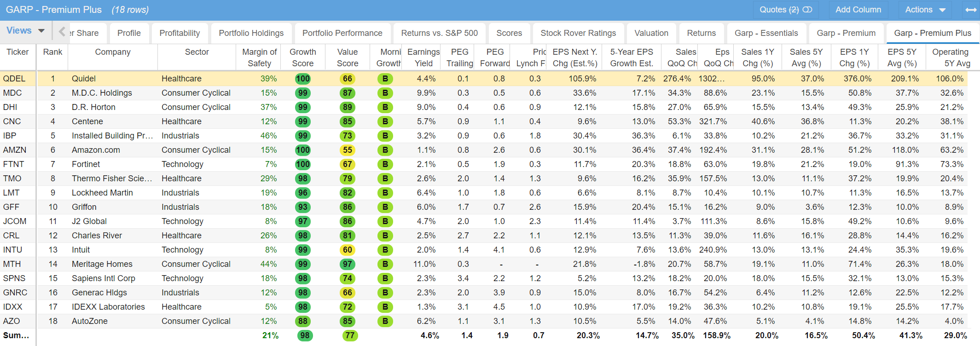
Task: Open the Actions dropdown menu
Action: (925, 10)
